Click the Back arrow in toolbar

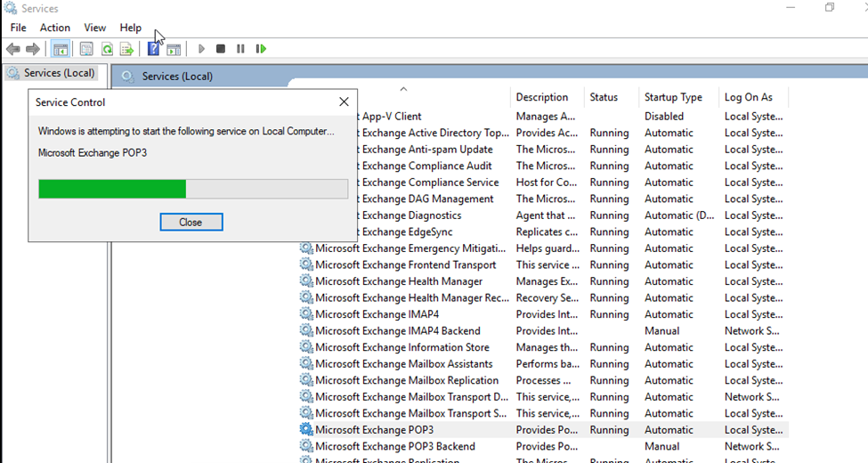pos(12,49)
